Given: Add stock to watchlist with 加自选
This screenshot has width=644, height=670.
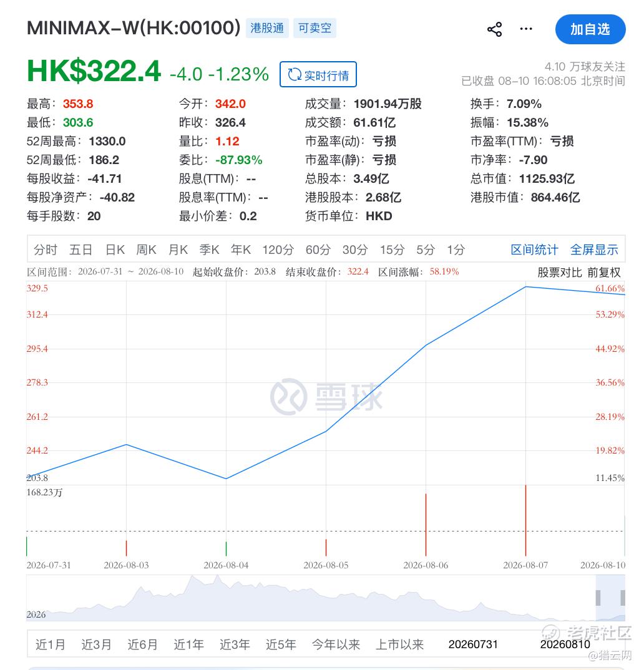Looking at the screenshot, I should coord(590,29).
